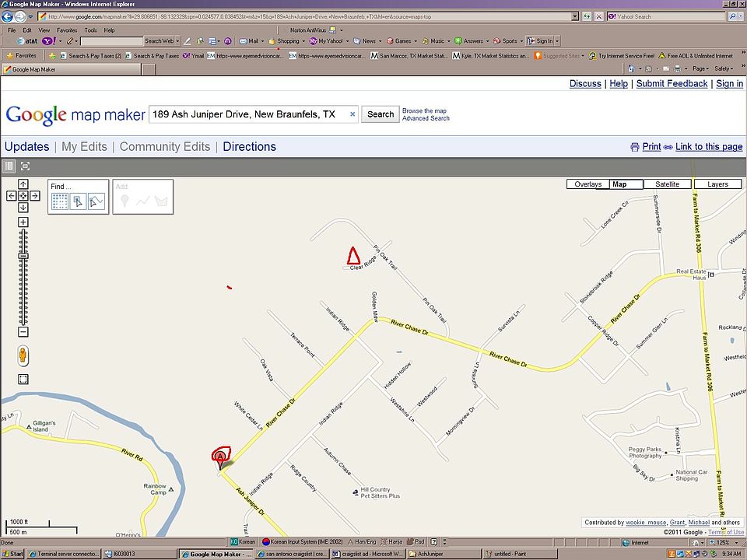This screenshot has height=560, width=747.
Task: Click the Search button
Action: [x=381, y=114]
